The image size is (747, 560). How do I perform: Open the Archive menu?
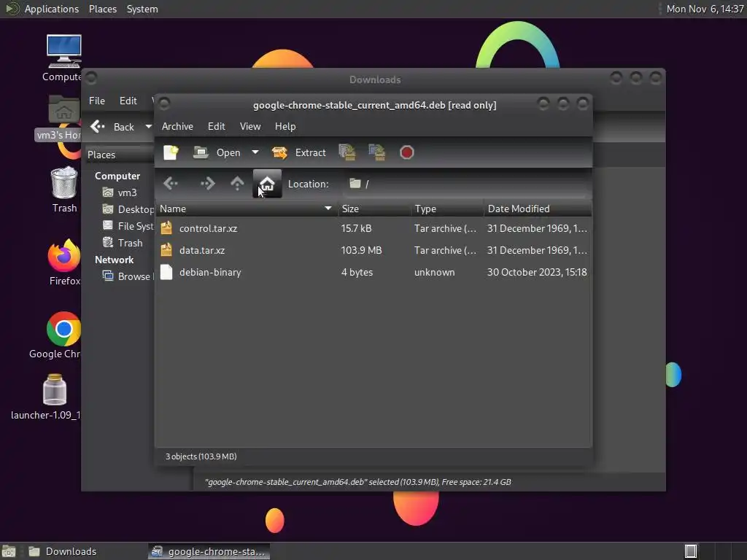[177, 126]
